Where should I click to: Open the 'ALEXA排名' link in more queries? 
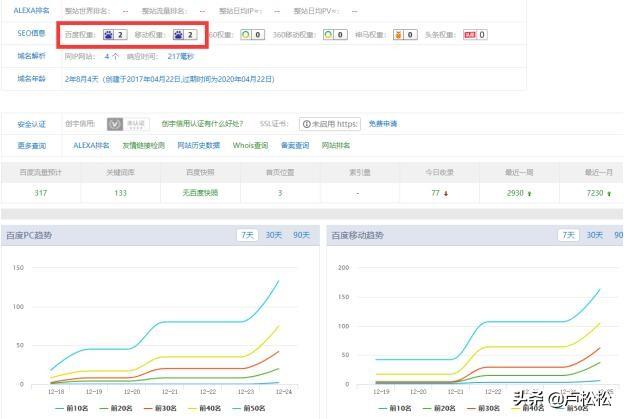tap(91, 145)
